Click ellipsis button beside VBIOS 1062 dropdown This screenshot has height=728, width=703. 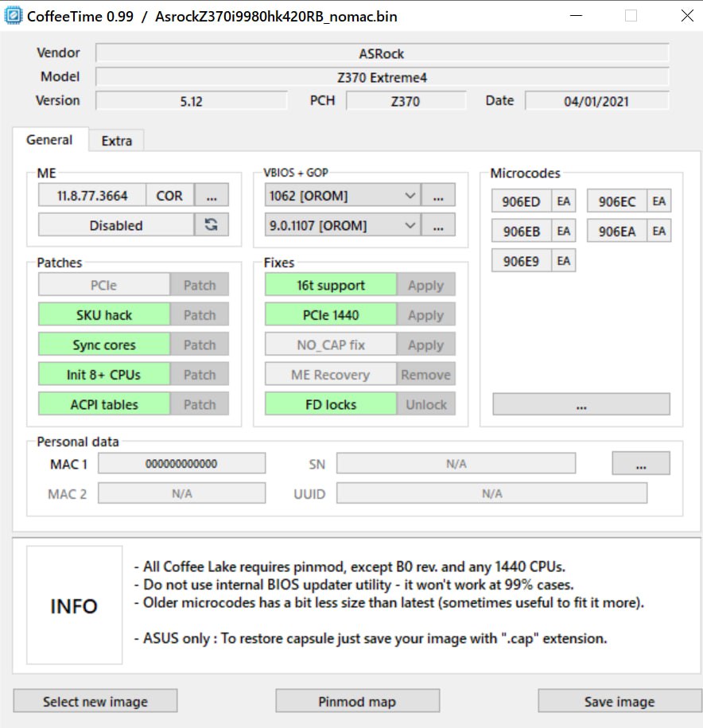438,195
